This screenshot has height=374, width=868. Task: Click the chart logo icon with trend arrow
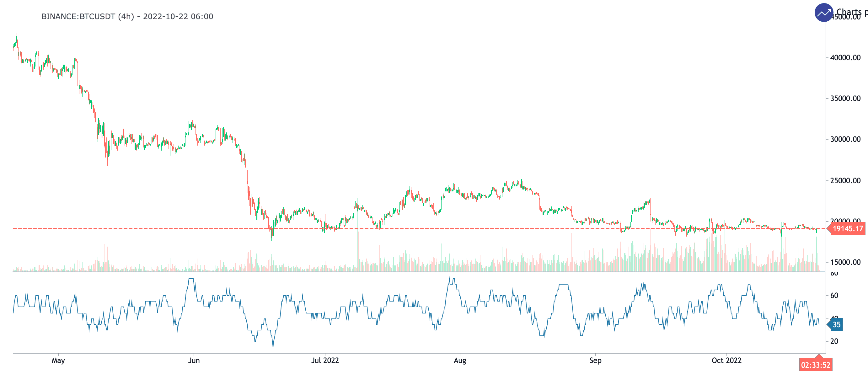coord(823,13)
